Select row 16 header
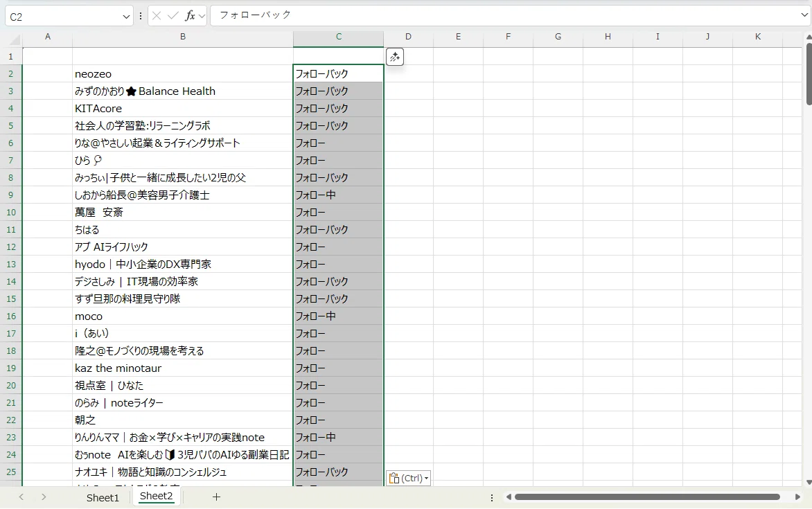Screen dimensions: 812x509 [x=11, y=316]
